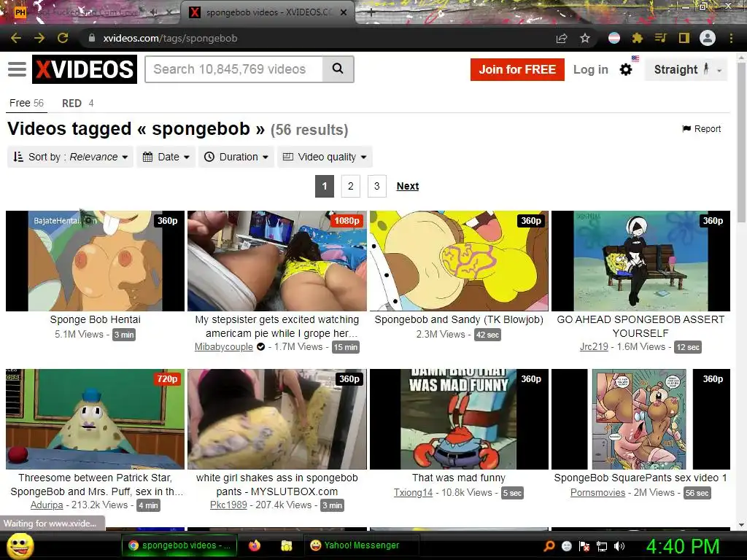The width and height of the screenshot is (747, 560).
Task: Open the Chrome three-dot menu
Action: (731, 38)
